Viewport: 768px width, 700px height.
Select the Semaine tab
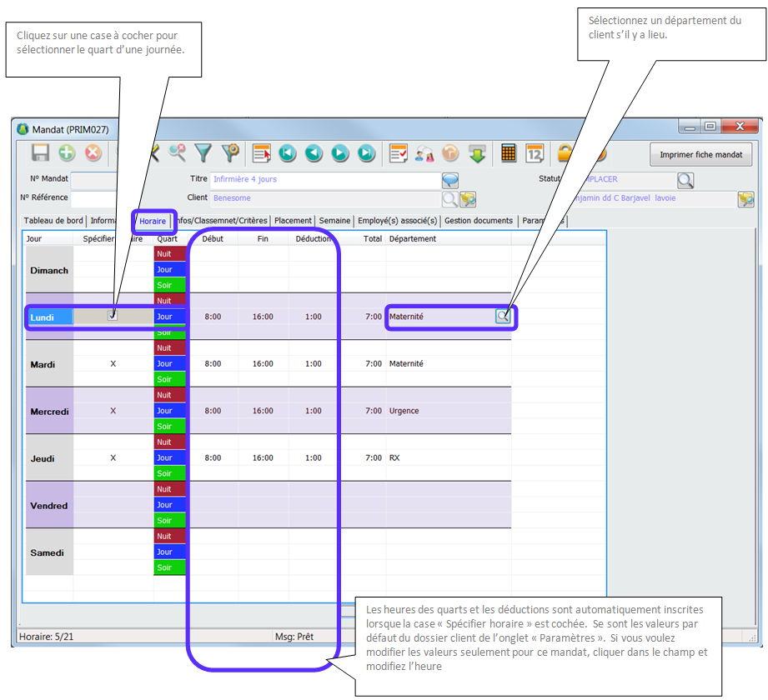(x=335, y=221)
